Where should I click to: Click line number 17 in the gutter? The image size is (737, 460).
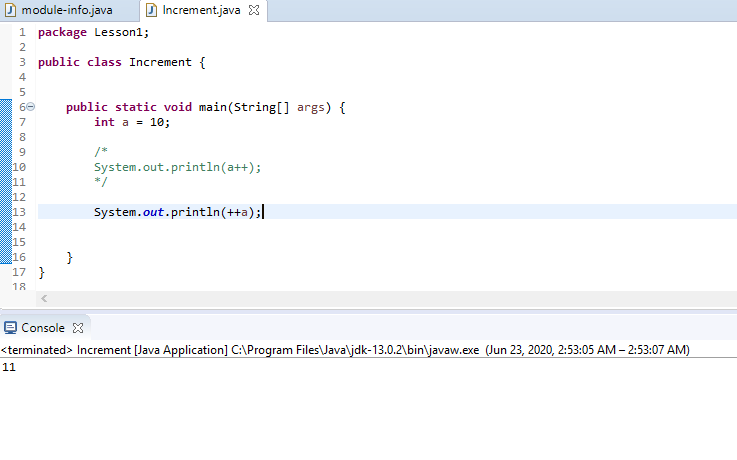click(19, 272)
